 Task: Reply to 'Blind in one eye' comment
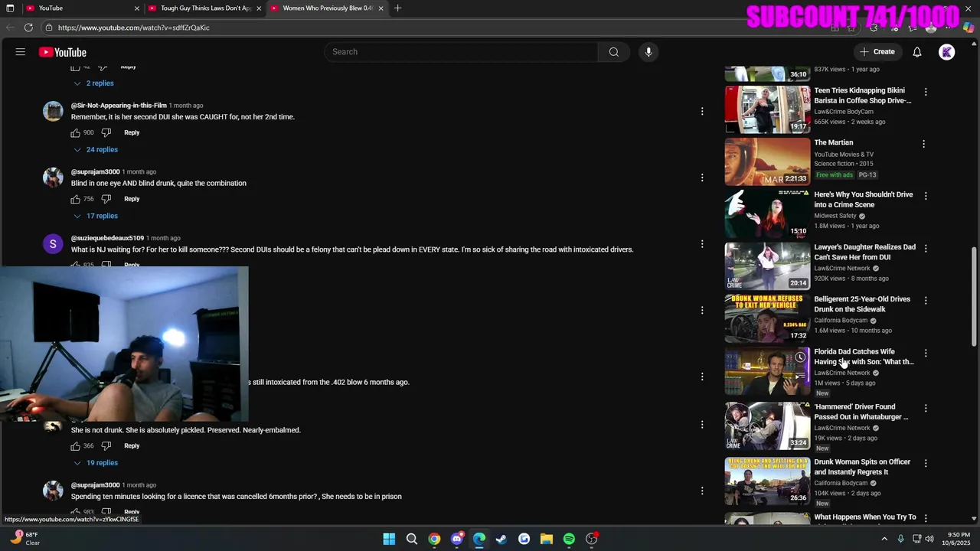click(x=132, y=199)
